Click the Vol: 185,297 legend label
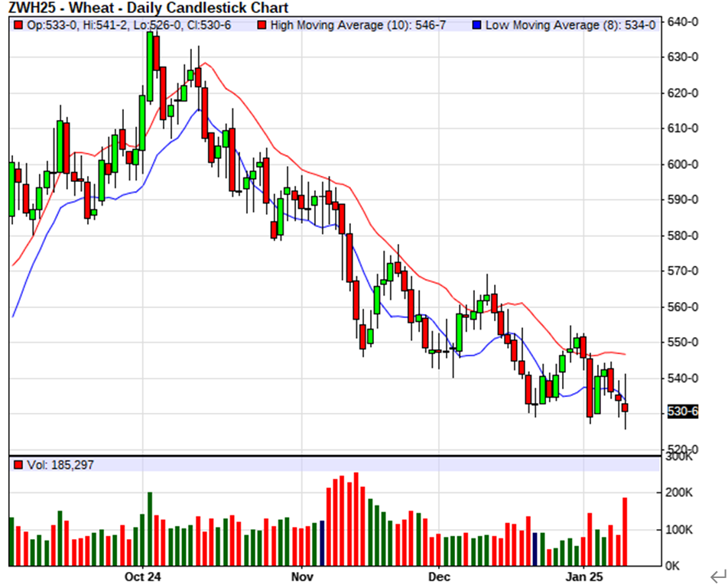The image size is (728, 588). [60, 464]
